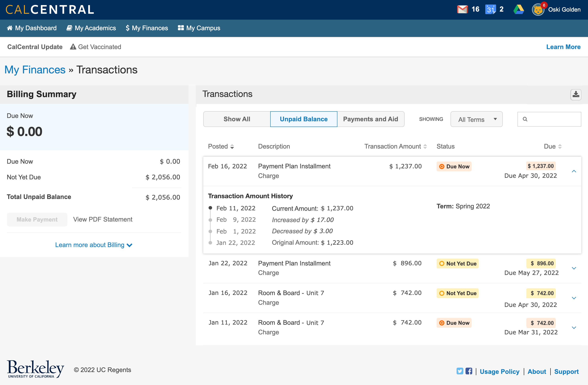Screen dimensions: 588x385
Task: Click the Gmail unread count 16
Action: (x=475, y=9)
